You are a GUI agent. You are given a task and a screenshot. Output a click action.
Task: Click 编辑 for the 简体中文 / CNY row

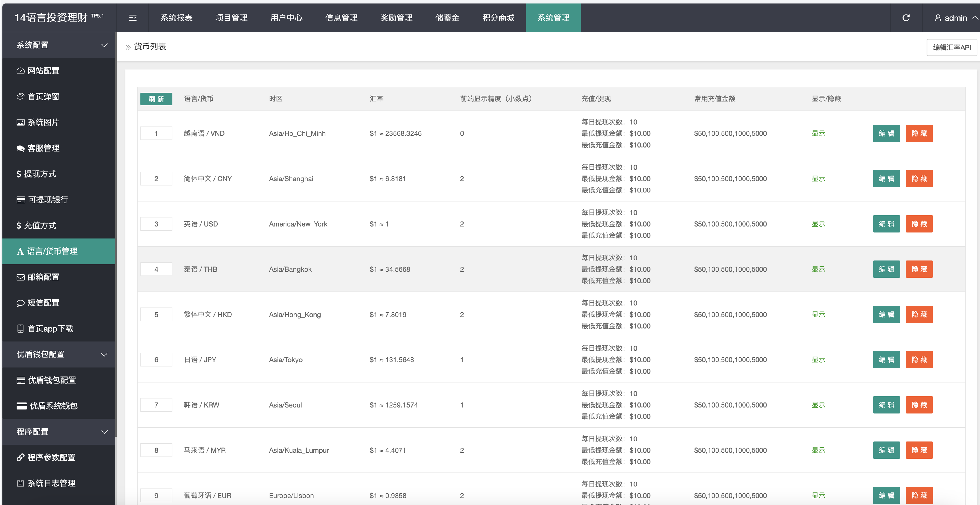[886, 179]
